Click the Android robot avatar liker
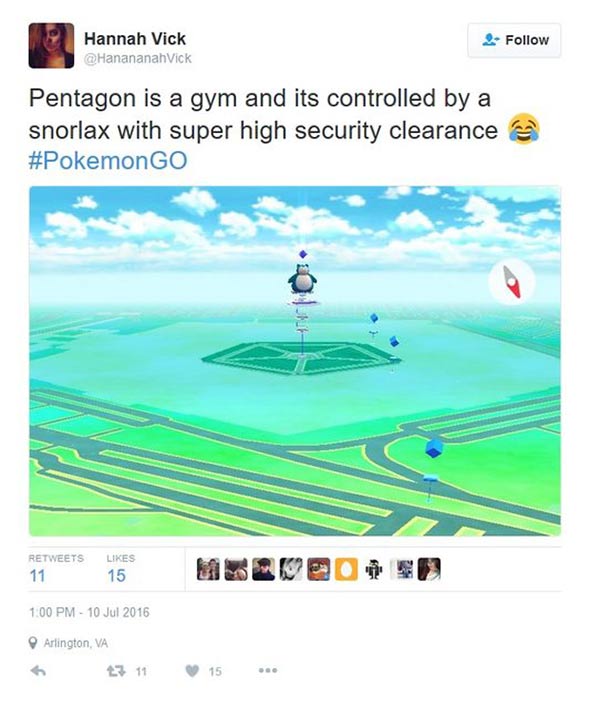The height and width of the screenshot is (708, 590). (373, 569)
